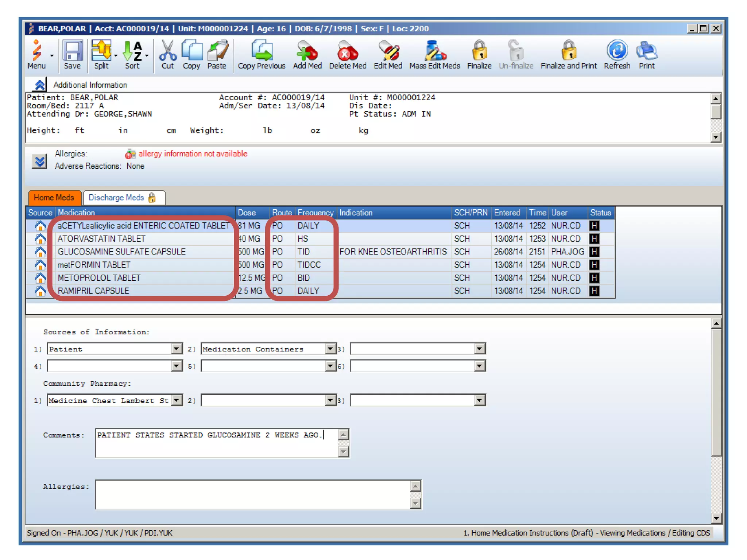The width and height of the screenshot is (747, 560).
Task: Open the Sort arrow menu
Action: click(x=147, y=56)
